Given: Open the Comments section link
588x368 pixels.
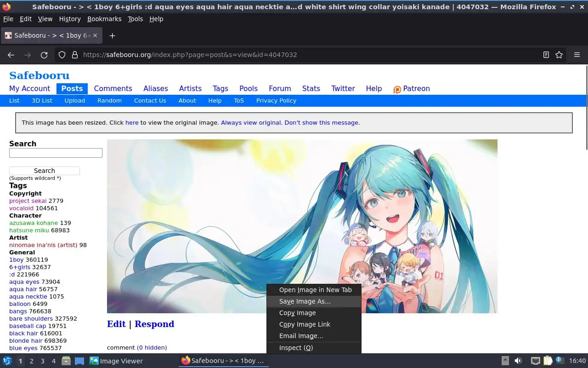Looking at the screenshot, I should 113,89.
